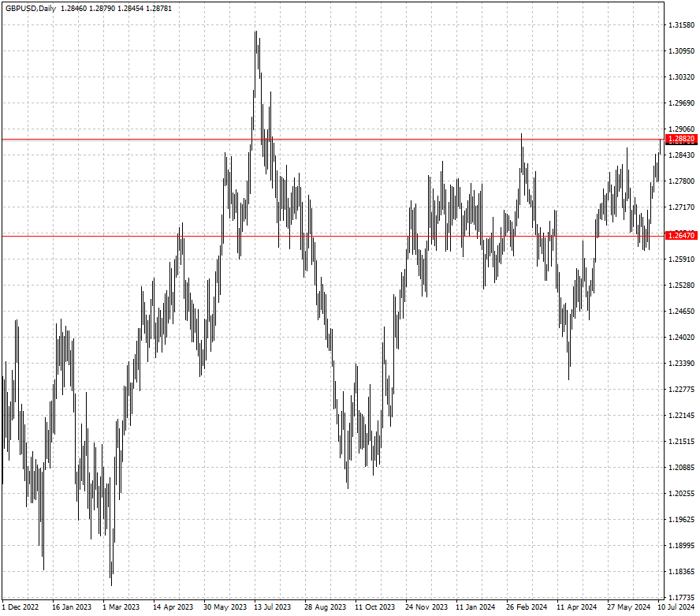This screenshot has width=700, height=616.
Task: Click the 11 Jan 2024 date label
Action: point(475,607)
